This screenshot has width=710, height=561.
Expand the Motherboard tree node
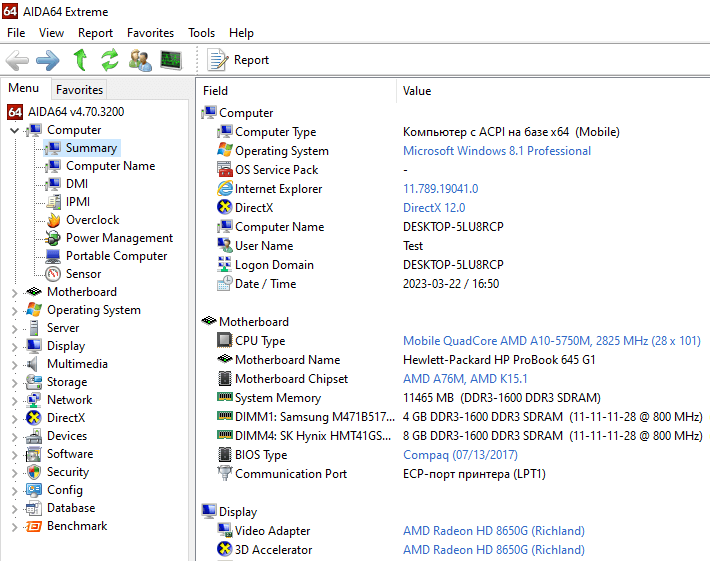(x=14, y=293)
